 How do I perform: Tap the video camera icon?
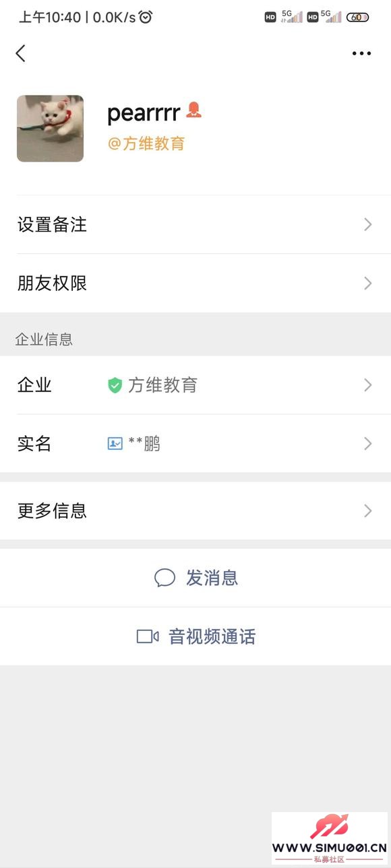(148, 636)
